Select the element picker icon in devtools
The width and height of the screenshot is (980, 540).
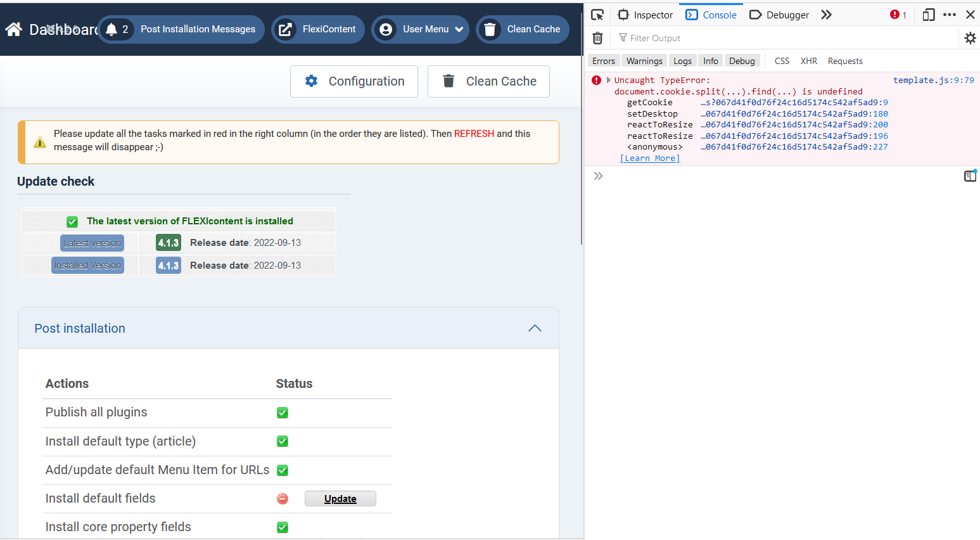(x=597, y=15)
